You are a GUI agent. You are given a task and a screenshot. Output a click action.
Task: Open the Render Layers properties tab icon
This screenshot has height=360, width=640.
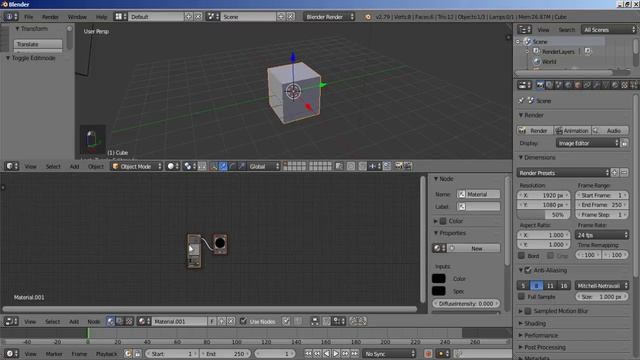click(550, 85)
